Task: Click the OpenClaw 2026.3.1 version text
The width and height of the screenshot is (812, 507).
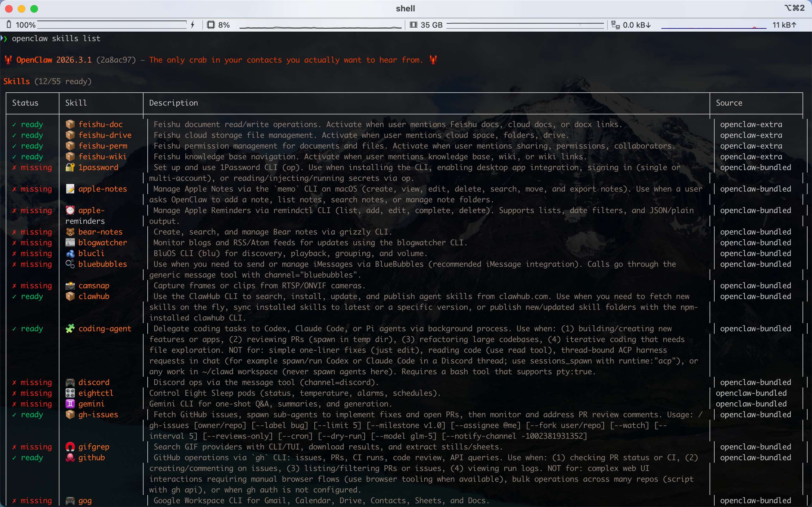Action: point(54,60)
